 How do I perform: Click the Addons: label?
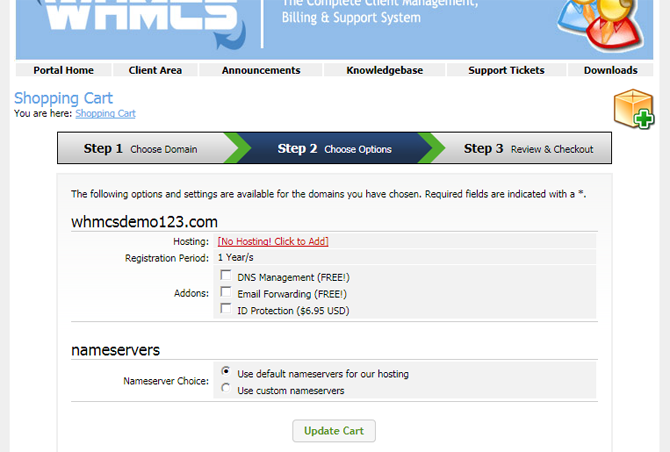click(x=191, y=294)
